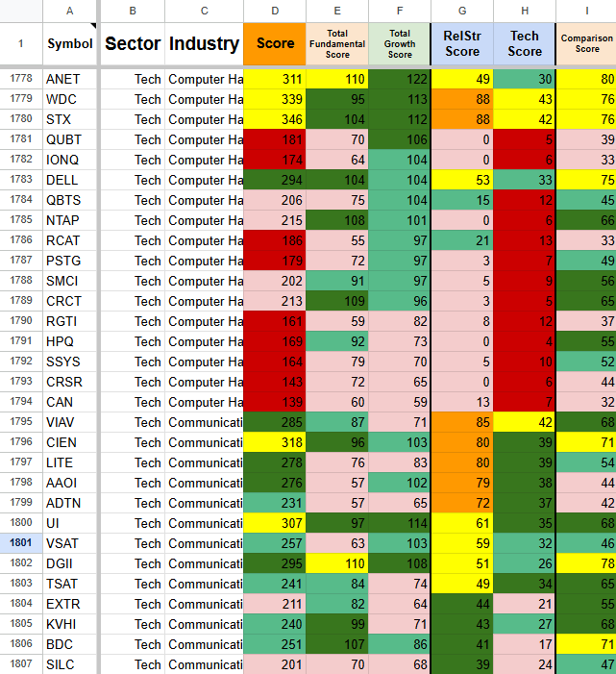Click the SMCI symbol cell

pos(69,281)
